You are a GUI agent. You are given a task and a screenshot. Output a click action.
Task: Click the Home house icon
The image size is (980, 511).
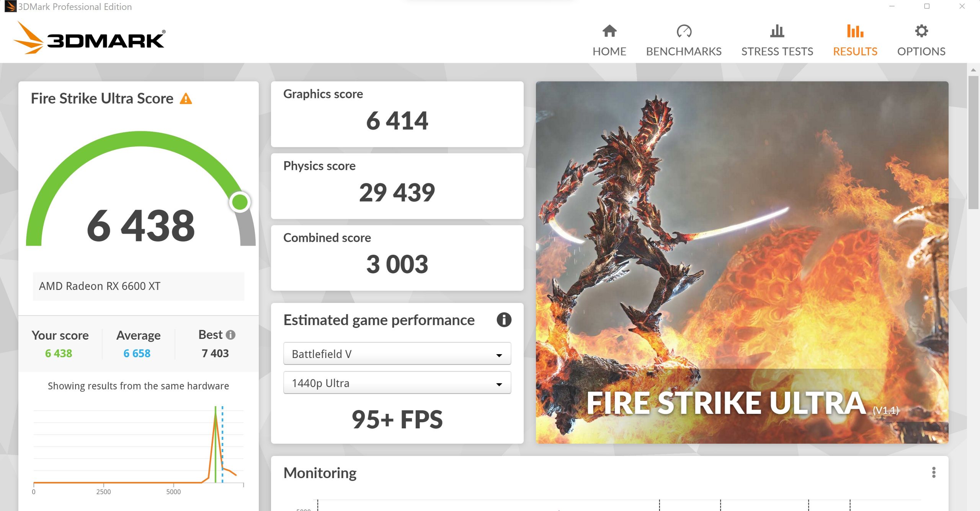pos(609,31)
